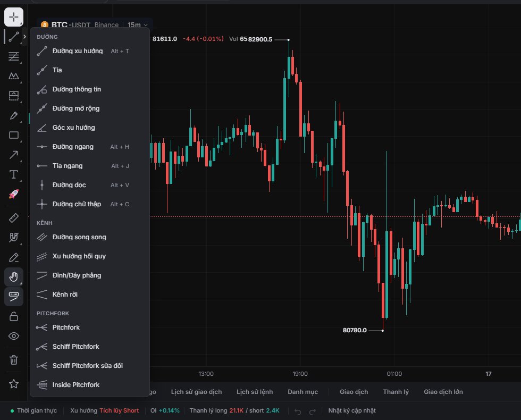
Task: Click the undo arrow in status bar
Action: 298,411
